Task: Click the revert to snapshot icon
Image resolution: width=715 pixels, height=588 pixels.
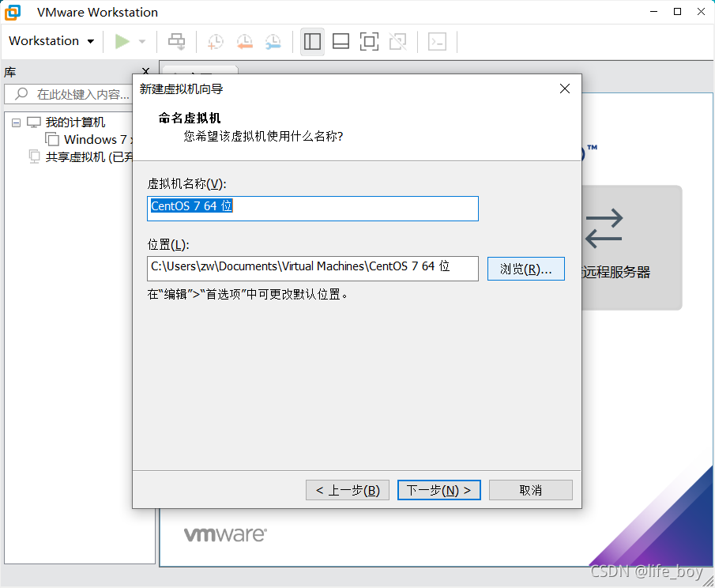Action: pyautogui.click(x=244, y=42)
